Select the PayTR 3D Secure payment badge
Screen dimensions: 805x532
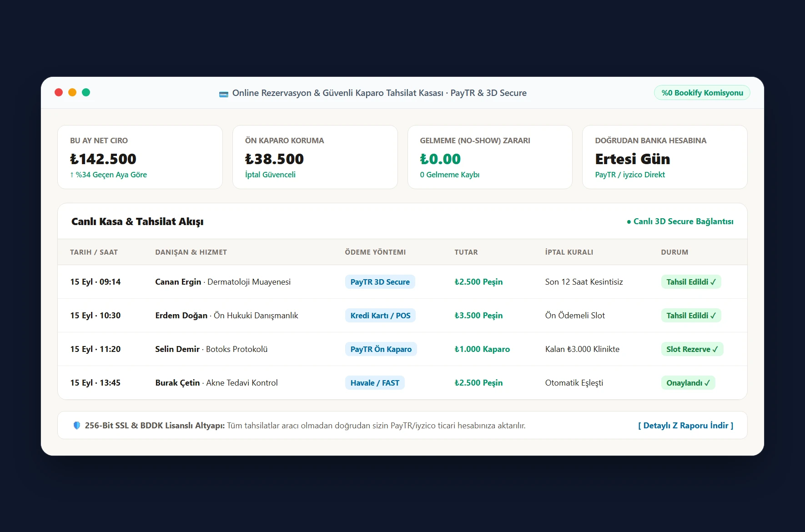tap(380, 282)
